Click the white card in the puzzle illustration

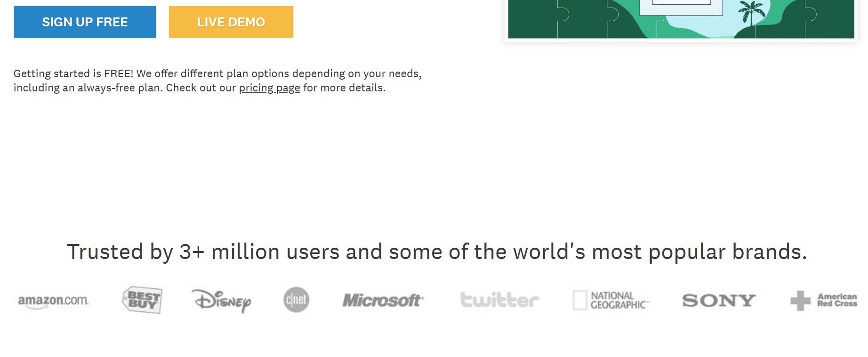(681, 10)
